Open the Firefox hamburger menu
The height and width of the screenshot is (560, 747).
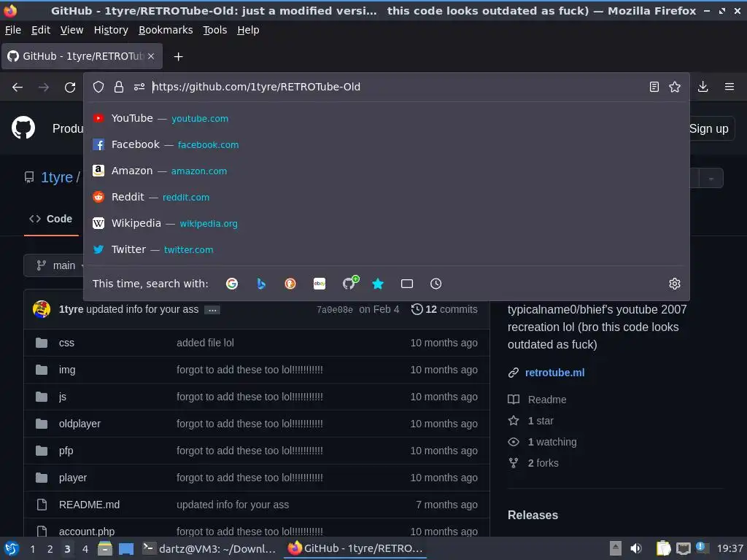[x=729, y=87]
